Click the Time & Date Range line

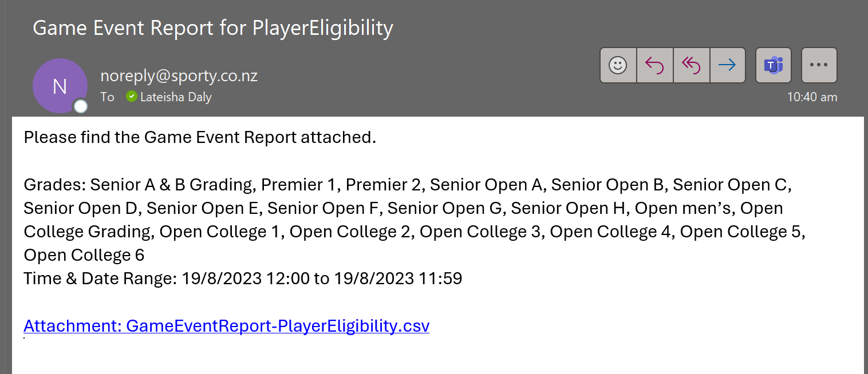point(243,278)
